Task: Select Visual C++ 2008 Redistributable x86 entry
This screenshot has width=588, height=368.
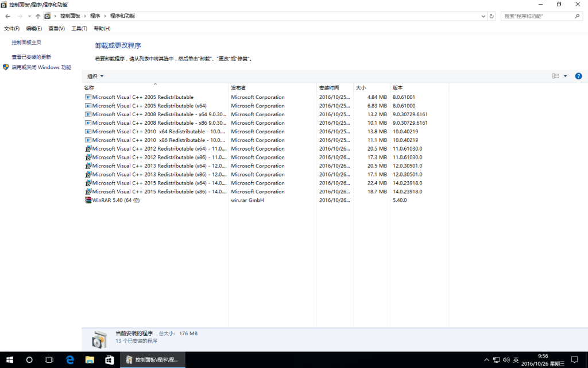Action: [266, 123]
